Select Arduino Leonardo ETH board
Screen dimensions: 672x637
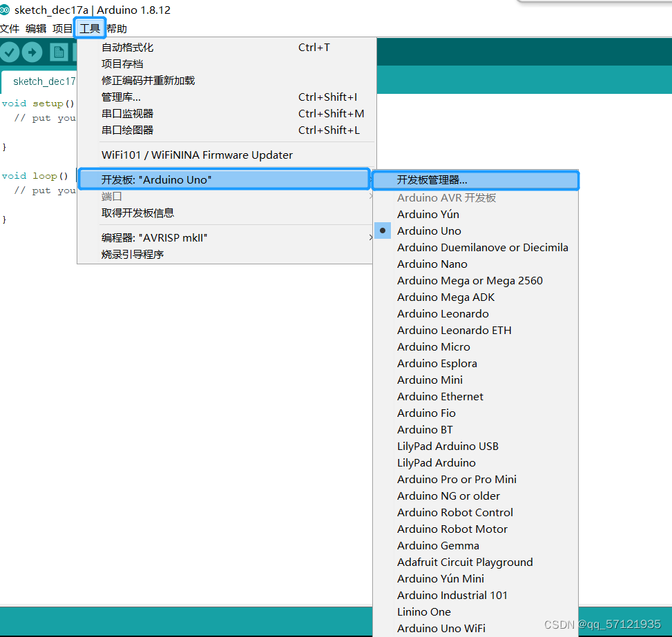(x=476, y=331)
